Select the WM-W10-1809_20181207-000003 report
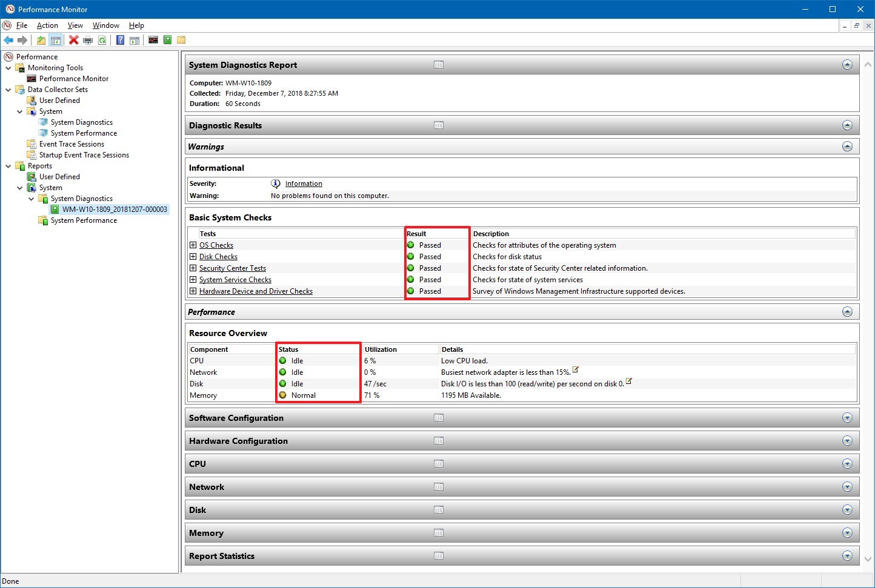This screenshot has height=588, width=875. tap(115, 209)
